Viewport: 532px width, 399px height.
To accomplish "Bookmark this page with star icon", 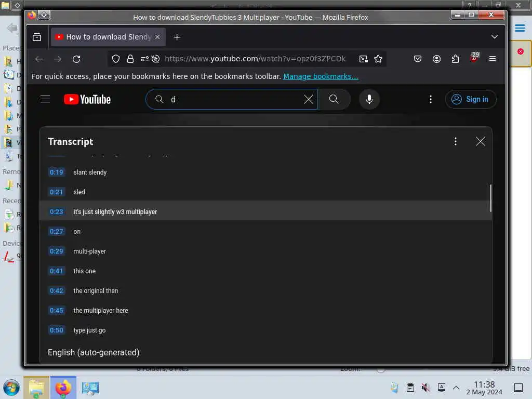I will pyautogui.click(x=378, y=59).
